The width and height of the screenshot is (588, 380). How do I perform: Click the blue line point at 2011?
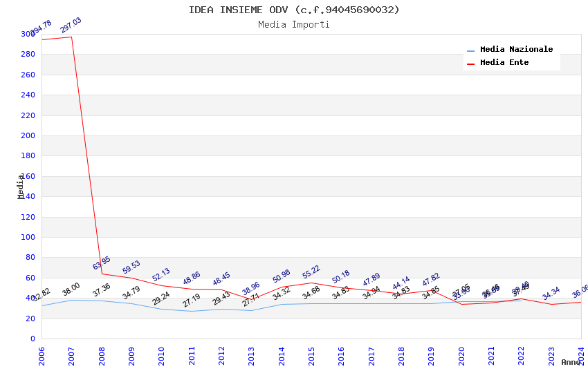(192, 311)
